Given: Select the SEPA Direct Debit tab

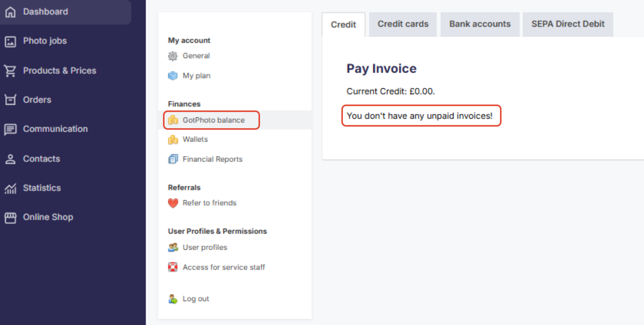Looking at the screenshot, I should (x=567, y=24).
